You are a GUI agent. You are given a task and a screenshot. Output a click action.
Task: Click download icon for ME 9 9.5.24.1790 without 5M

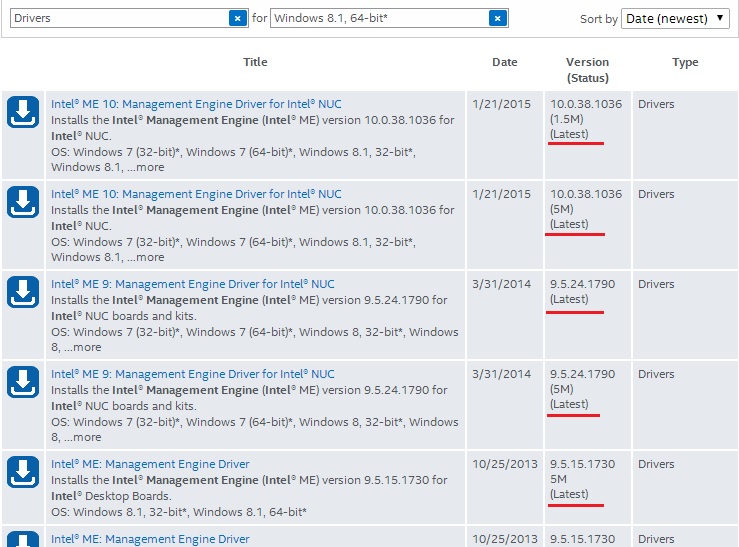(23, 292)
